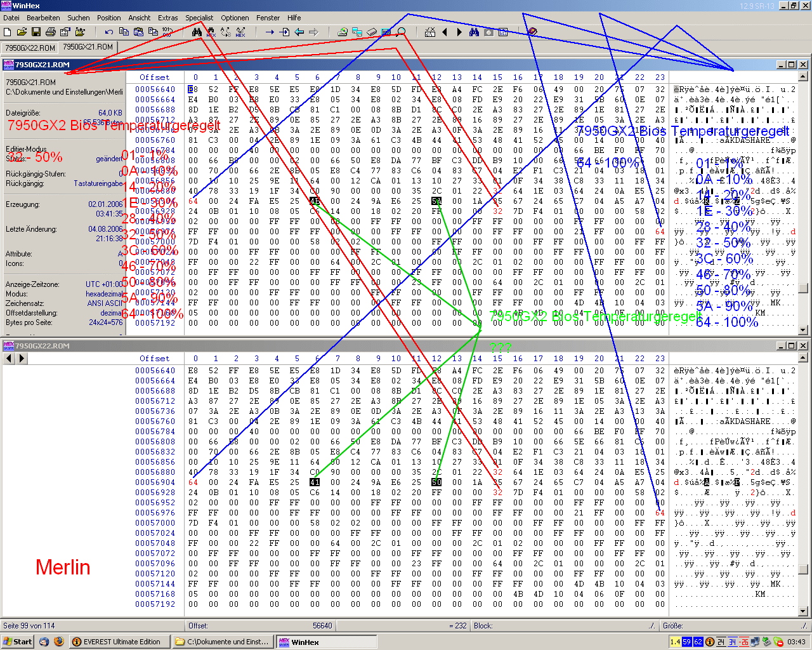Open the Optionen menu
The height and width of the screenshot is (650, 812).
(235, 18)
